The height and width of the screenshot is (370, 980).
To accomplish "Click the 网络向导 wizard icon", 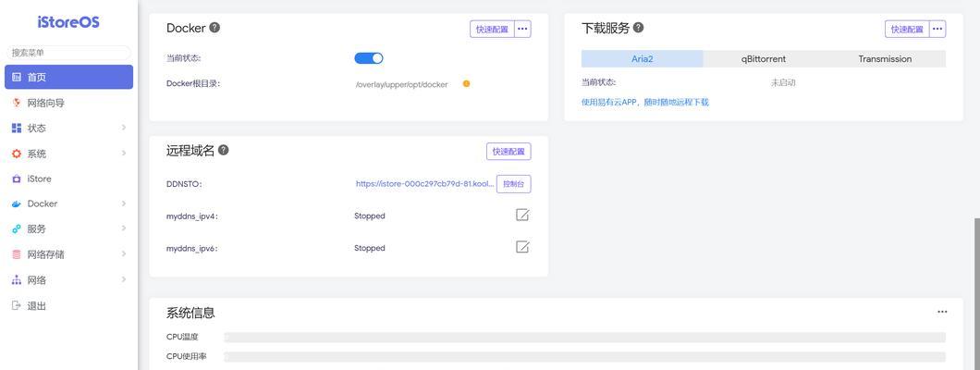I will tap(17, 103).
